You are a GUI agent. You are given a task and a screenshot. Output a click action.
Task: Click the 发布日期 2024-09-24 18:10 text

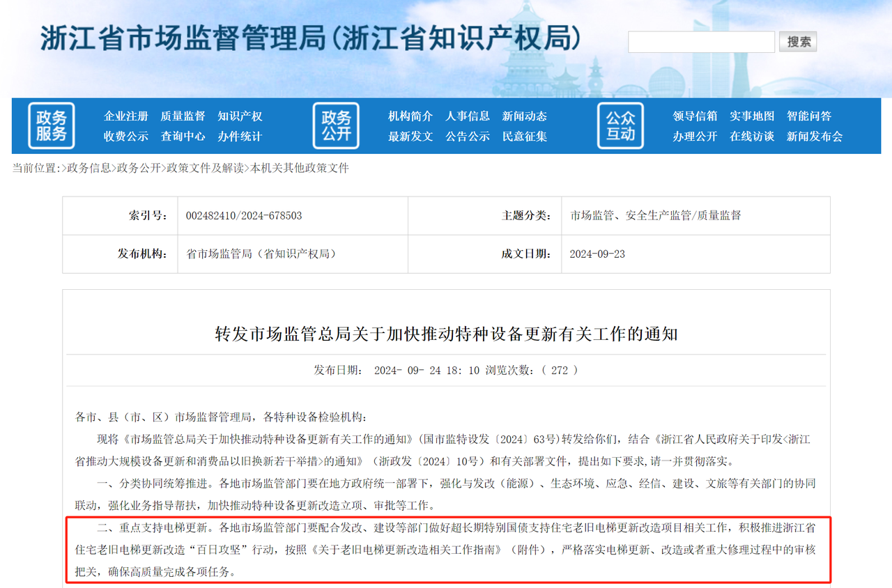pos(397,371)
